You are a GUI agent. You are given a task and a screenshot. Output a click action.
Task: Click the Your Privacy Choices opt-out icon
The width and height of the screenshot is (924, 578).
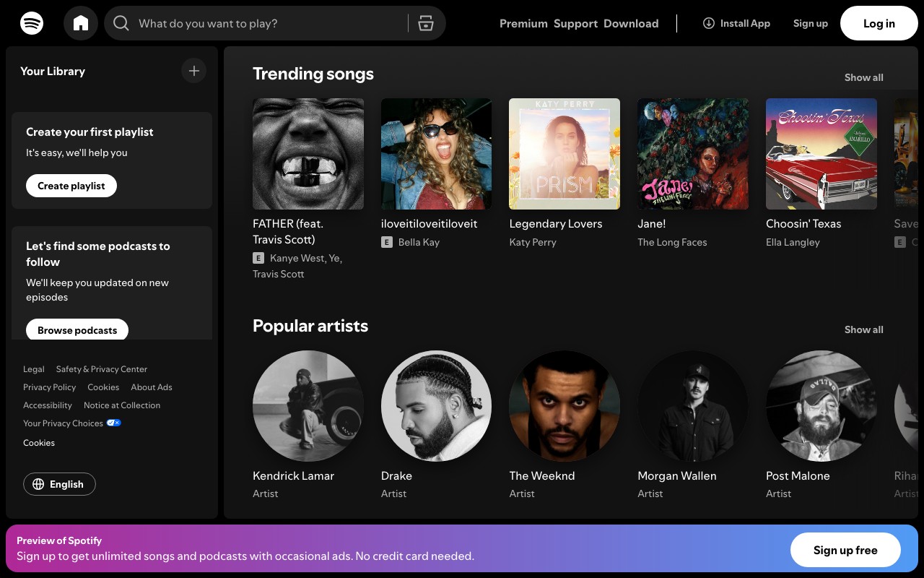(x=113, y=423)
